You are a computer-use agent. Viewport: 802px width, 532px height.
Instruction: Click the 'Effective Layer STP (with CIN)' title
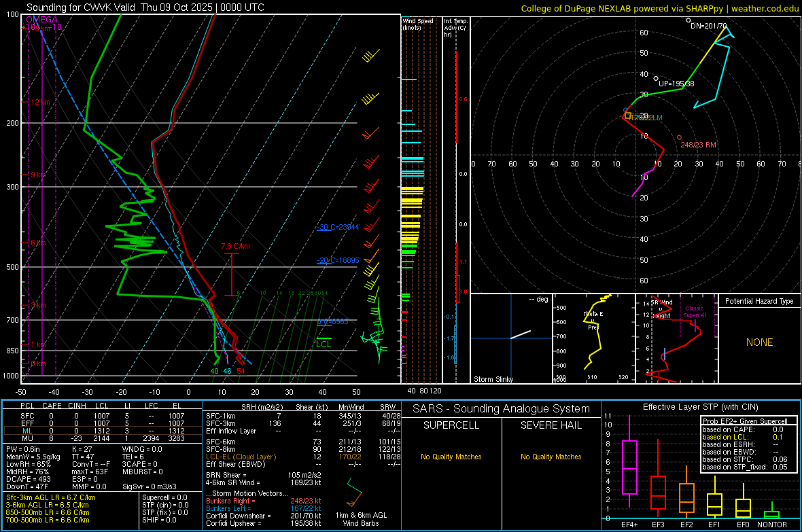point(700,407)
